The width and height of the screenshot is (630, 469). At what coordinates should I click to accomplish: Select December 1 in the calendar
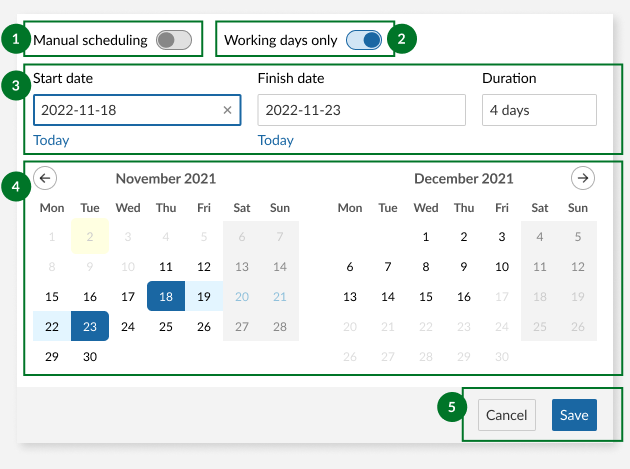click(426, 237)
